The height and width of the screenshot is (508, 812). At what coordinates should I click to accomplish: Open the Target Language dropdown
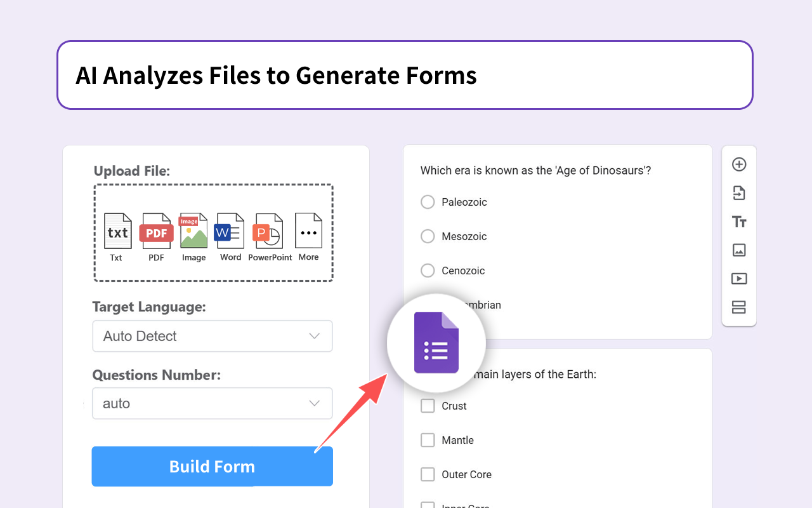213,336
